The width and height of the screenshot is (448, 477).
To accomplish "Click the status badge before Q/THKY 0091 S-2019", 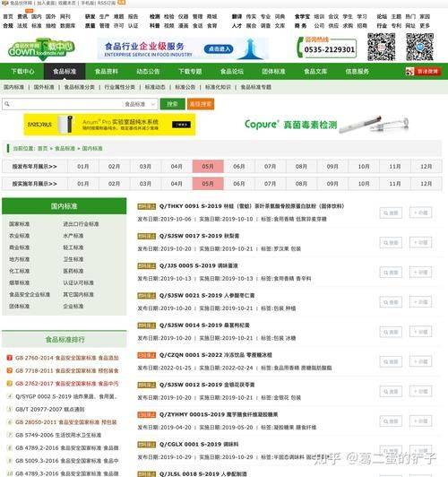I will pos(147,206).
